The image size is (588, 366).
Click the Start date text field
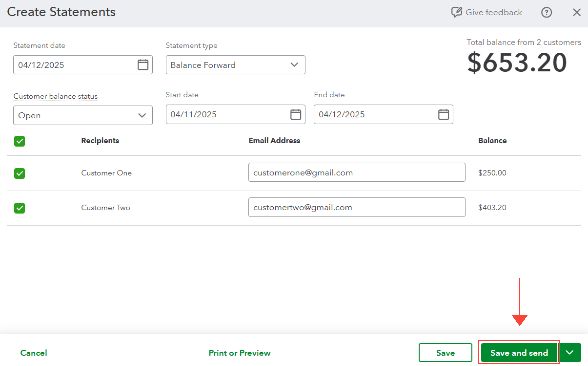pyautogui.click(x=227, y=114)
